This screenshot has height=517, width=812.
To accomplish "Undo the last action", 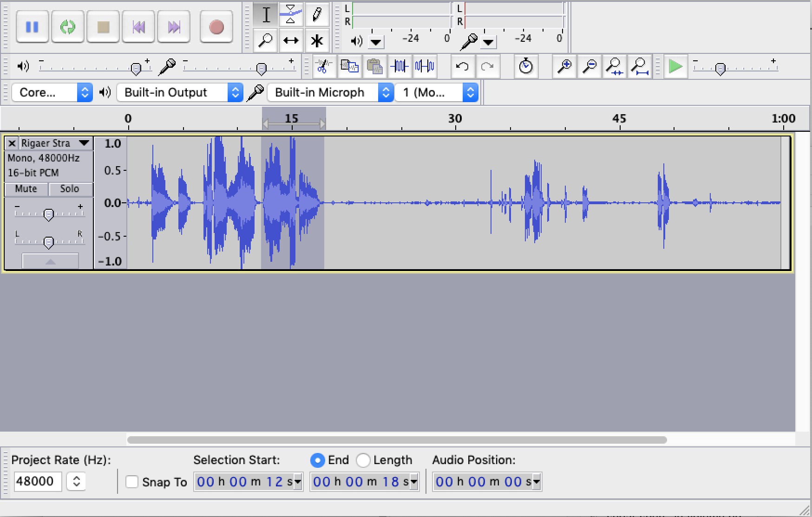I will click(x=462, y=66).
